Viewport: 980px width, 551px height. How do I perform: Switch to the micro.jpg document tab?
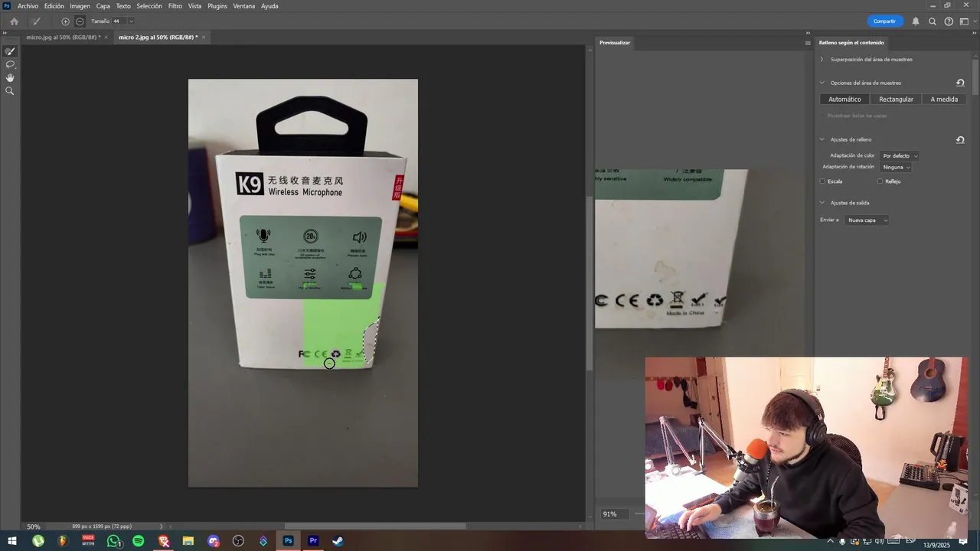tap(63, 37)
